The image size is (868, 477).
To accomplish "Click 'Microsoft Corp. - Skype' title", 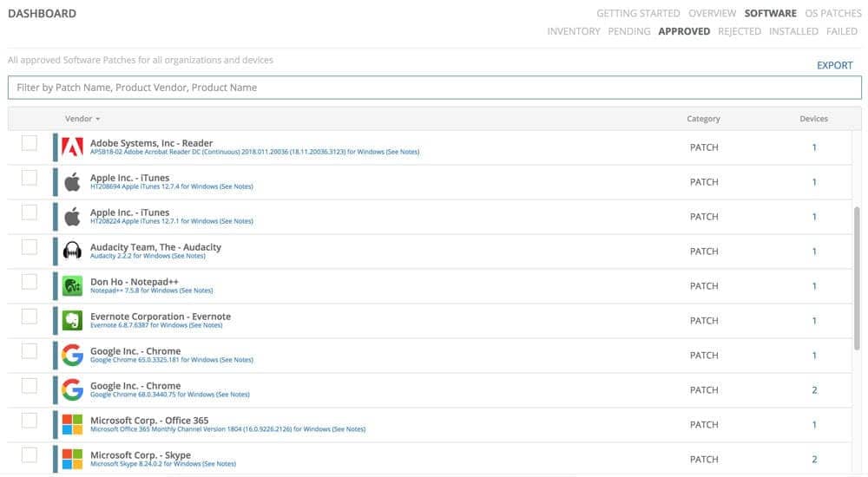I will click(141, 454).
